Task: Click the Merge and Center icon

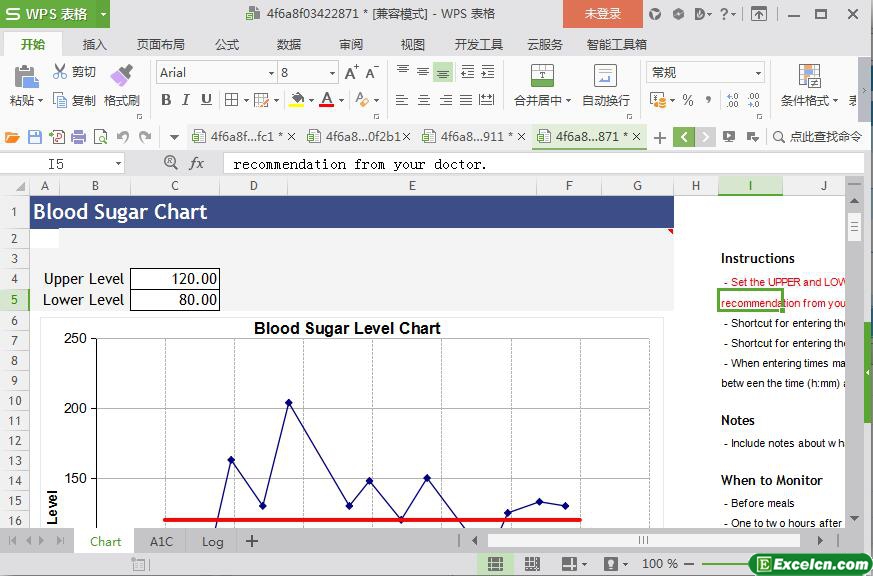Action: pyautogui.click(x=542, y=76)
